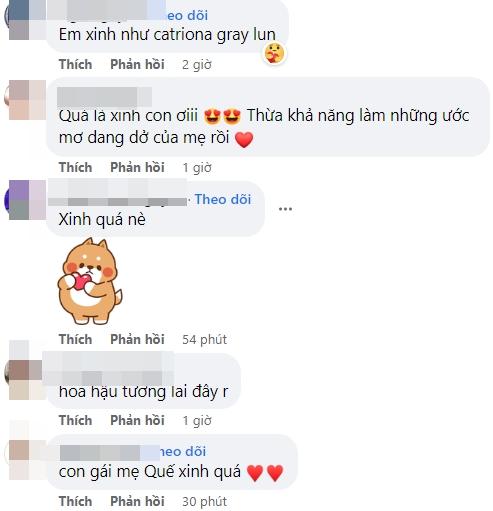Follow the author of 'Xinh quá nè'
Viewport: 493px width, 511px height.
click(223, 199)
